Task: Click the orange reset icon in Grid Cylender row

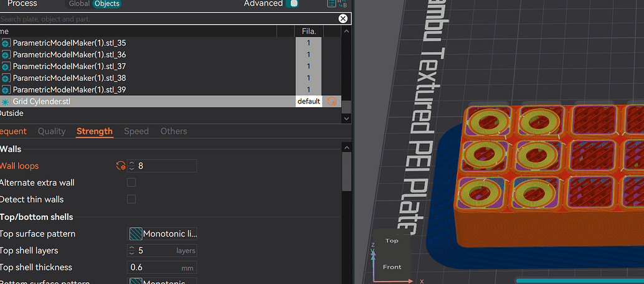Action: pyautogui.click(x=332, y=101)
